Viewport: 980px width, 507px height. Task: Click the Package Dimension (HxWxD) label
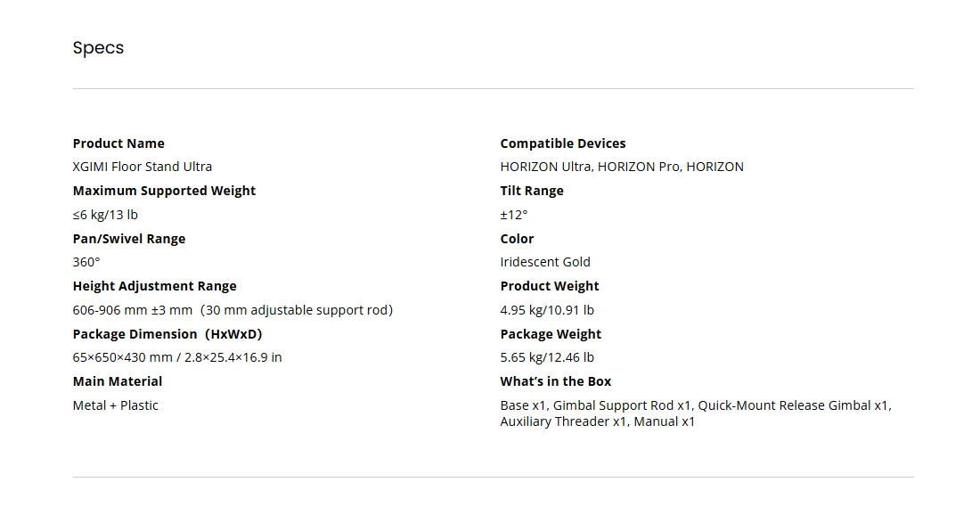(167, 334)
